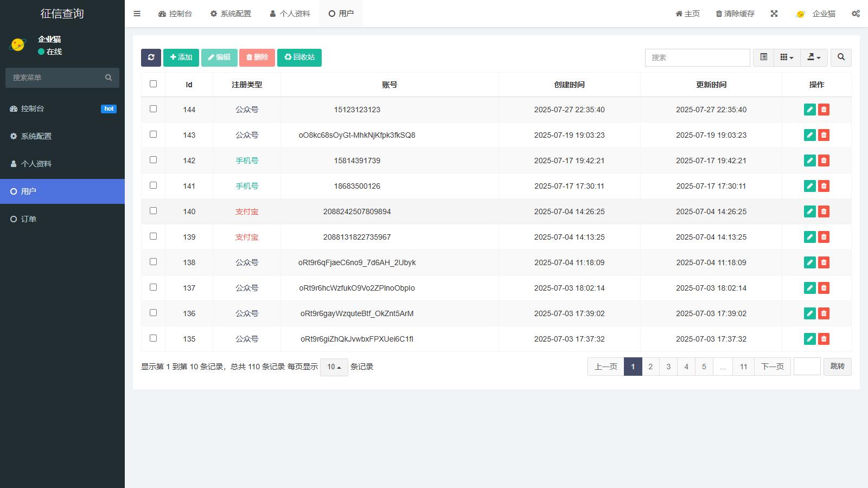The height and width of the screenshot is (488, 868).
Task: Open the 回收站 recycle bin button
Action: 299,57
